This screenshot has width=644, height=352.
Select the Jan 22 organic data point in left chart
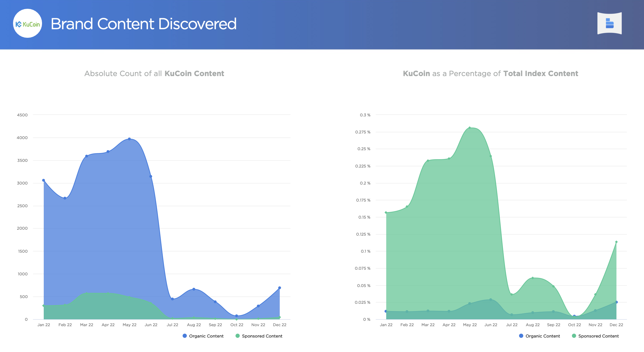pos(43,180)
